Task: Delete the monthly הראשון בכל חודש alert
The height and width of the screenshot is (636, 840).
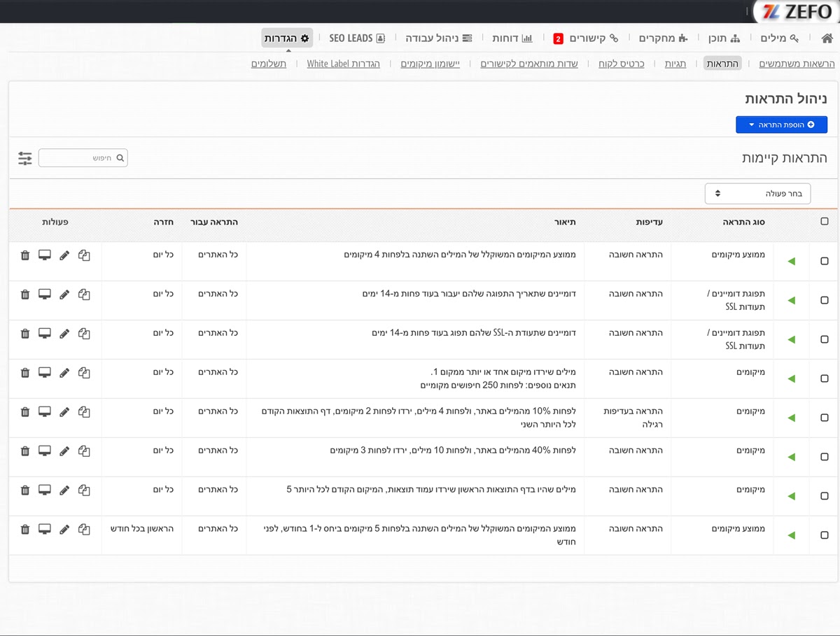Action: coord(25,530)
